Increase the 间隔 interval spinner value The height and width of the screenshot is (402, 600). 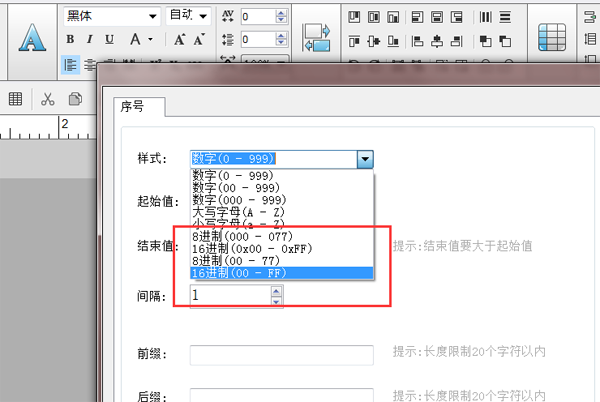click(277, 291)
